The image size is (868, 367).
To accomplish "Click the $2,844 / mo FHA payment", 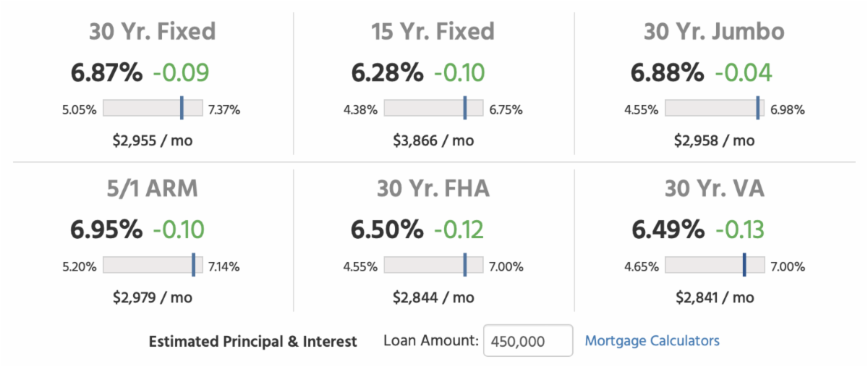I will [433, 298].
